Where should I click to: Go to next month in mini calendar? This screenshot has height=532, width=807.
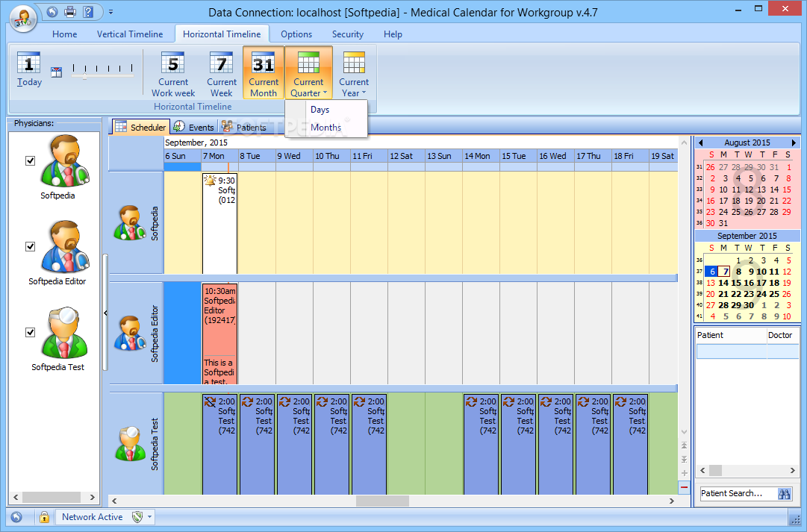point(794,143)
